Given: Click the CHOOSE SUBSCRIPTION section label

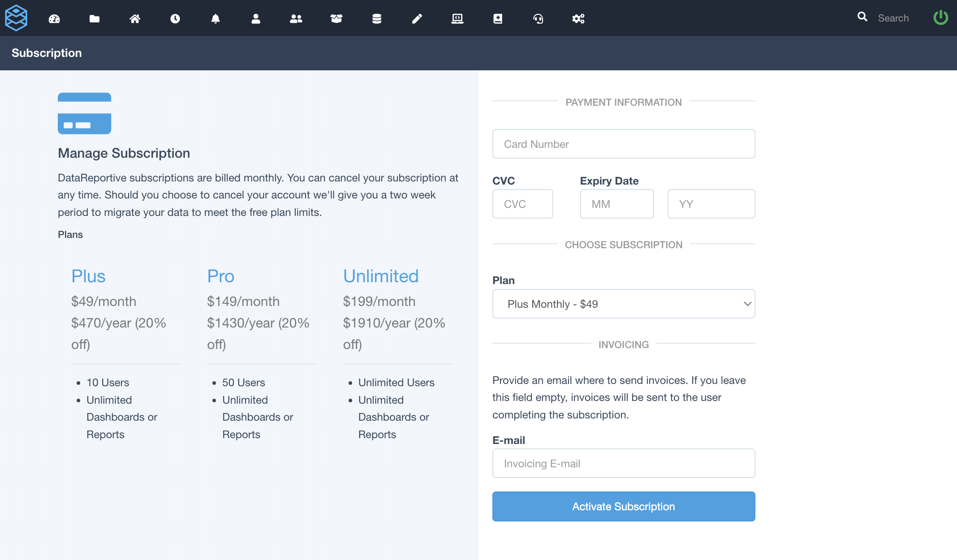Looking at the screenshot, I should pyautogui.click(x=624, y=245).
